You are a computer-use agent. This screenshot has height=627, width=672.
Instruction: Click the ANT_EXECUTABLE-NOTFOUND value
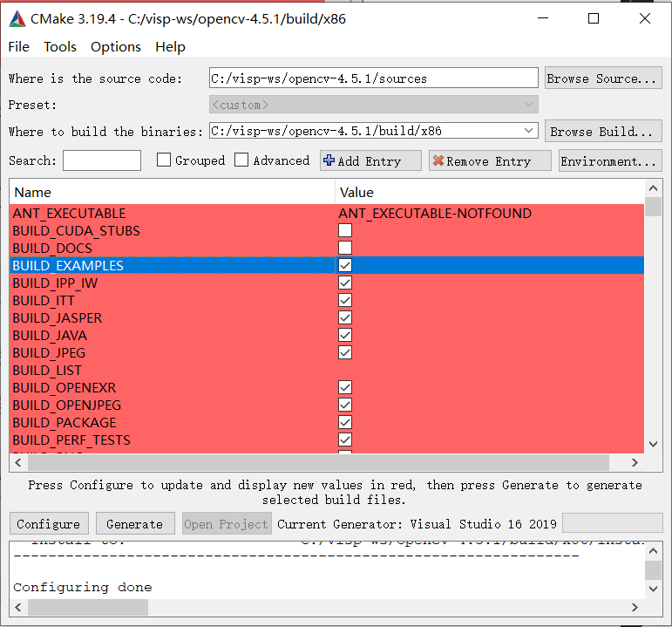[x=435, y=213]
